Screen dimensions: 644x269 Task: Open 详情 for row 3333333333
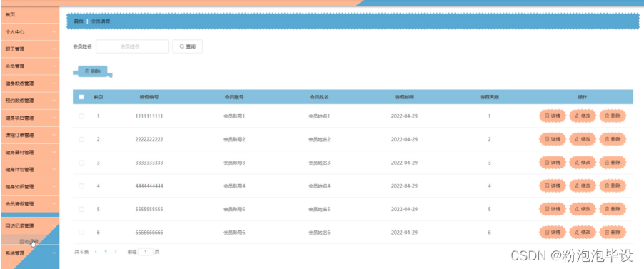coord(553,163)
